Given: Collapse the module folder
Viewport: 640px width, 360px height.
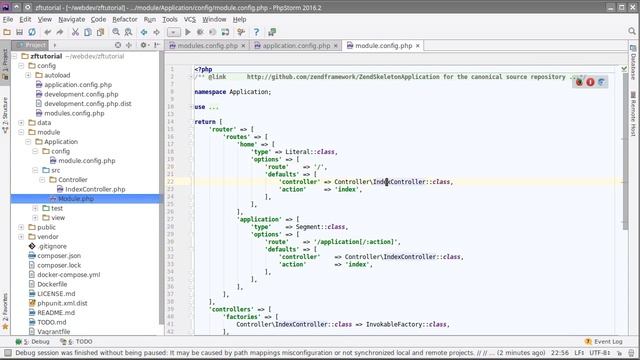Looking at the screenshot, I should [x=21, y=132].
